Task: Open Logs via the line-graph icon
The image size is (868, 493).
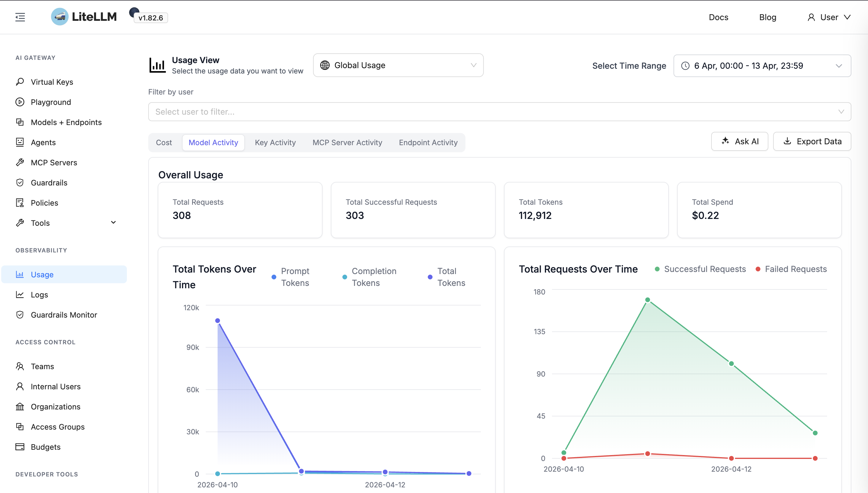Action: pyautogui.click(x=20, y=294)
